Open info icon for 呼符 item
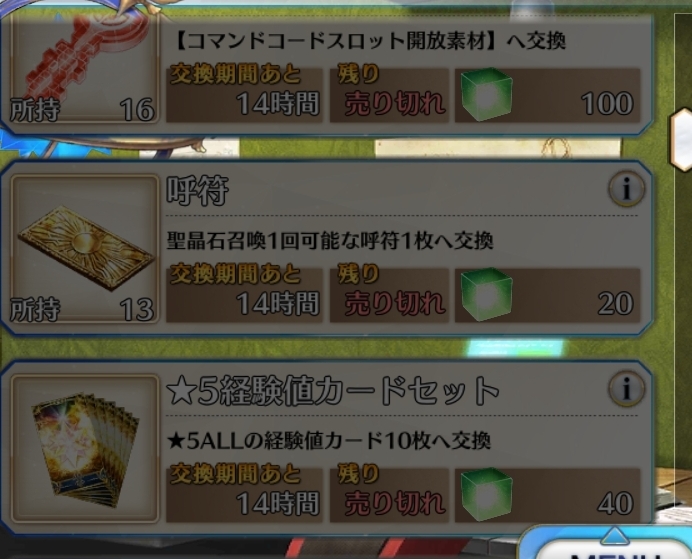 626,188
